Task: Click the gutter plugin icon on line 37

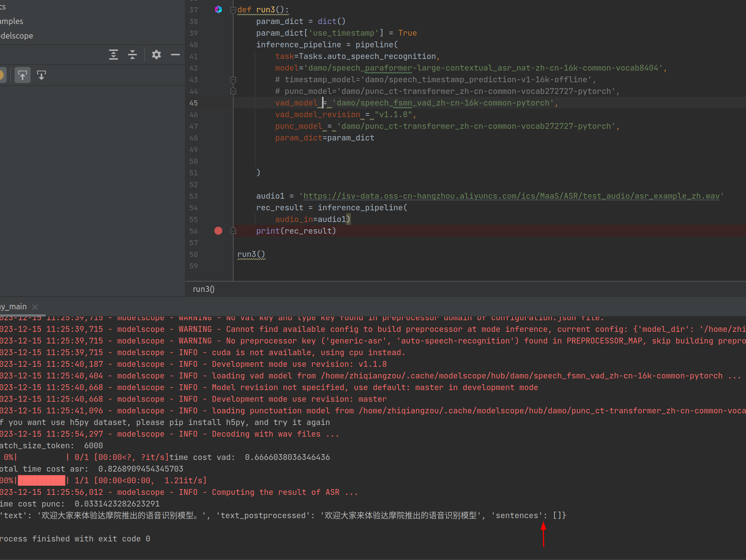Action: 218,9
